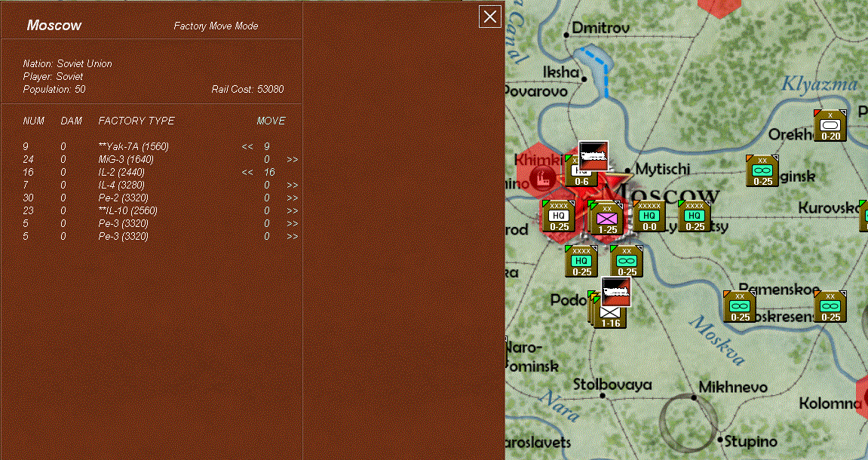Click the MOVE column header

pos(271,121)
